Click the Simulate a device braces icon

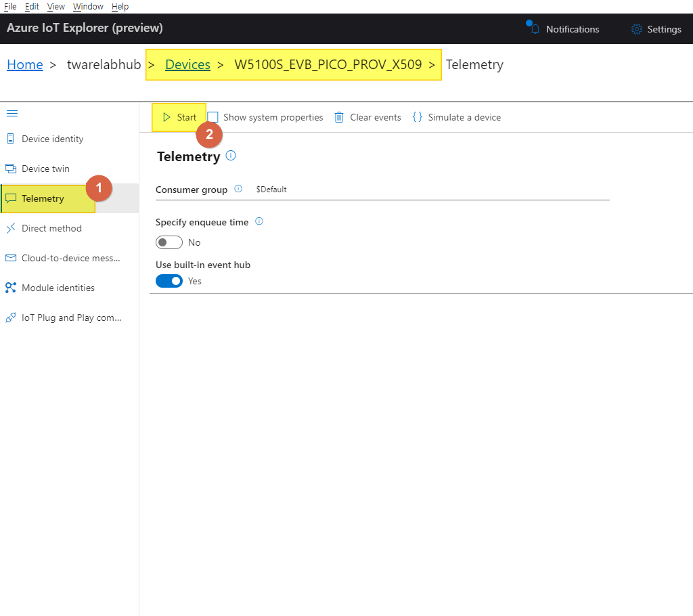click(417, 117)
